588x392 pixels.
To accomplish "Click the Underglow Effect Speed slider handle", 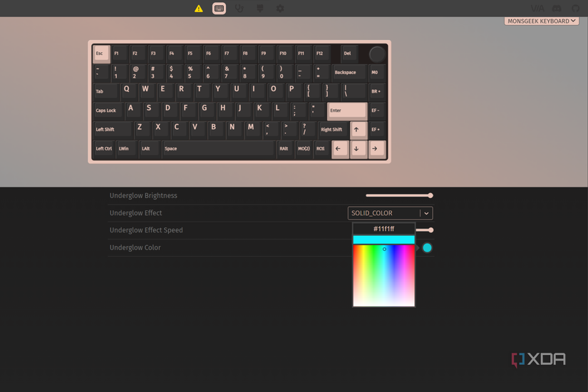I will [431, 230].
